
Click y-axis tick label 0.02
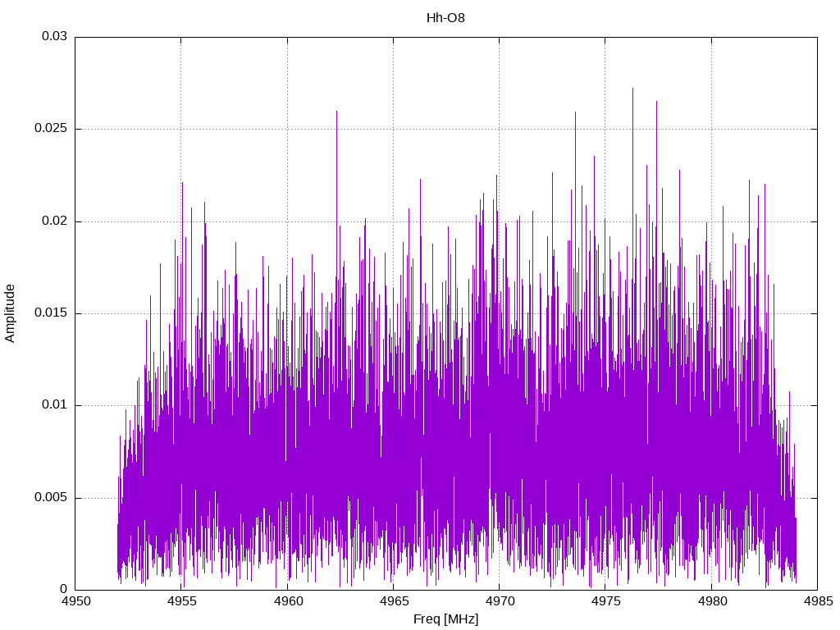click(55, 221)
